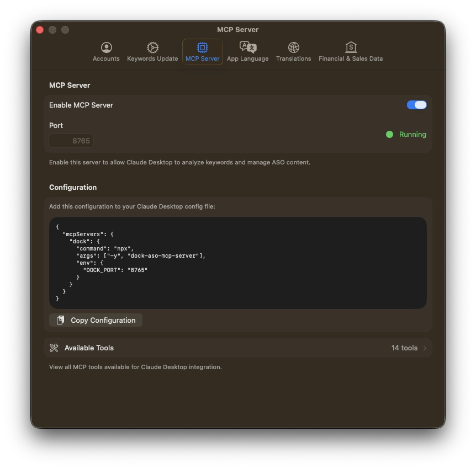Viewport: 476px width, 469px height.
Task: Close the MCP Server window
Action: 40,30
